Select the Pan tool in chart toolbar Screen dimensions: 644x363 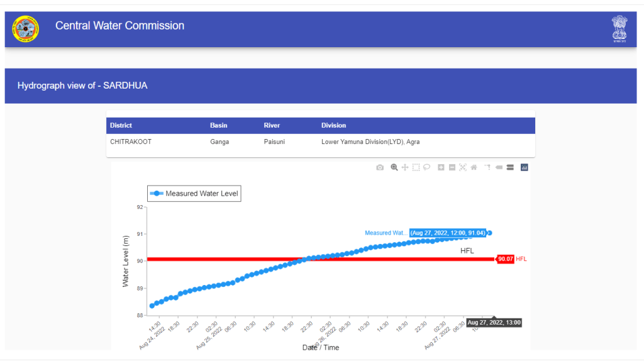coord(405,167)
